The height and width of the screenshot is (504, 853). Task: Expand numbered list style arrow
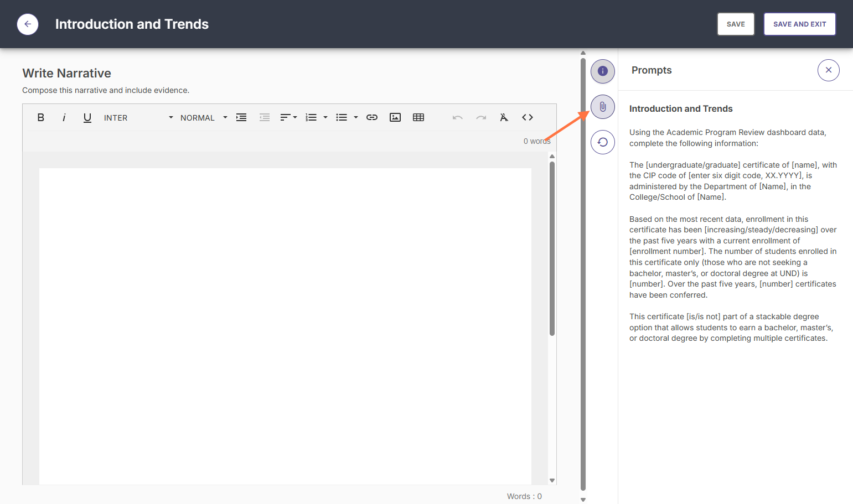point(325,117)
